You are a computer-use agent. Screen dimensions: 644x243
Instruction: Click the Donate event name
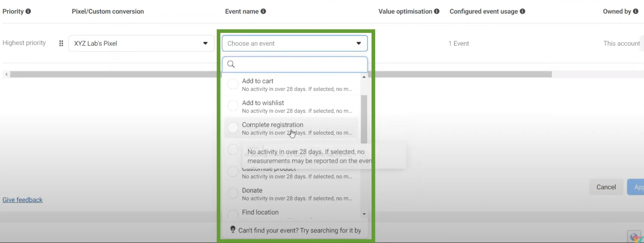252,190
